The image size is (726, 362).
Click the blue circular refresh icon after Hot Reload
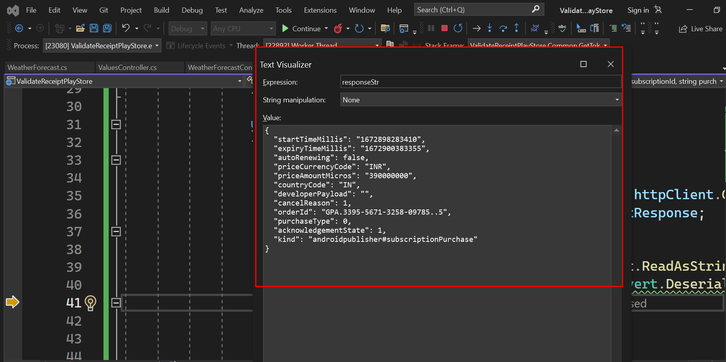pos(359,29)
